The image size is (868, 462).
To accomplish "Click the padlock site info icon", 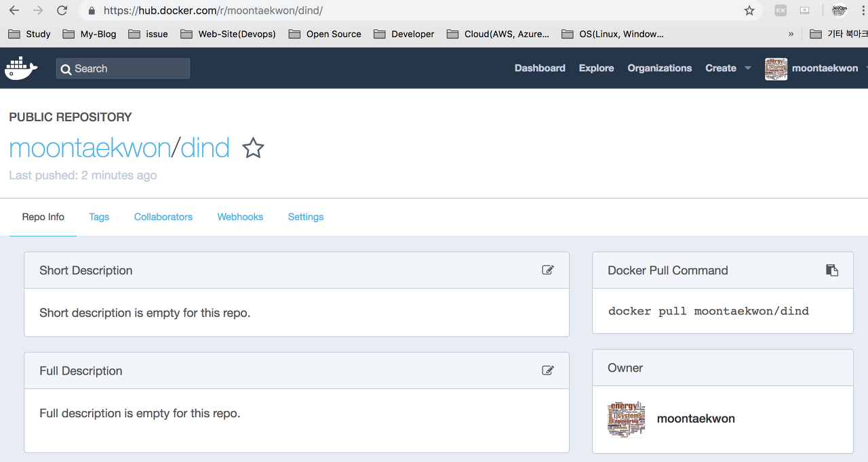I will click(92, 10).
